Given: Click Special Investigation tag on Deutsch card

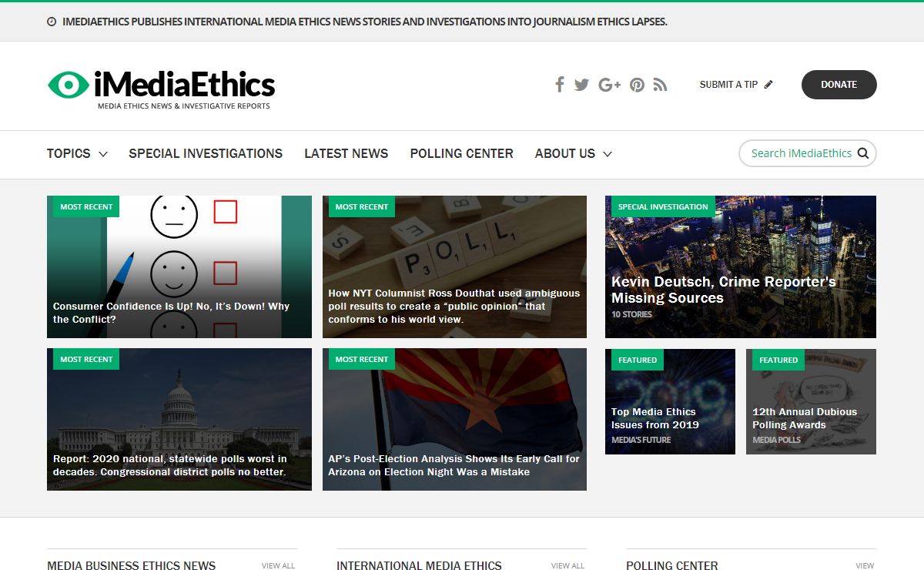Looking at the screenshot, I should pos(663,206).
